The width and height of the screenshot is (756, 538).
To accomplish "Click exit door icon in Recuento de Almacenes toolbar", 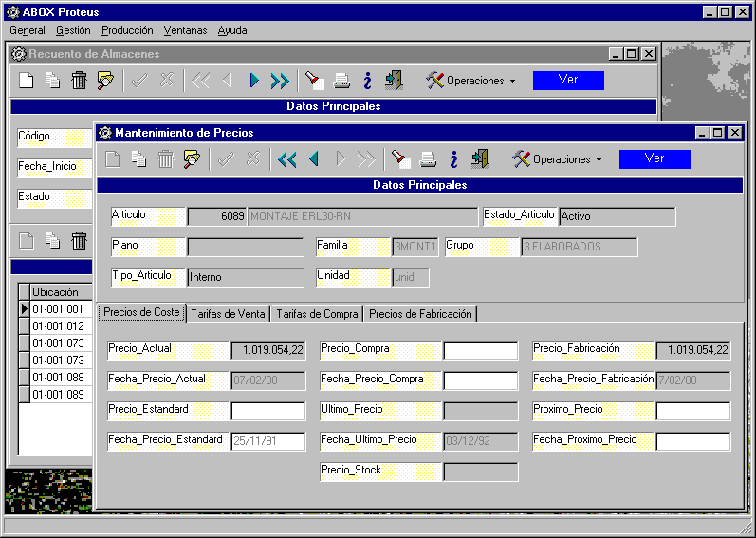I will point(394,81).
